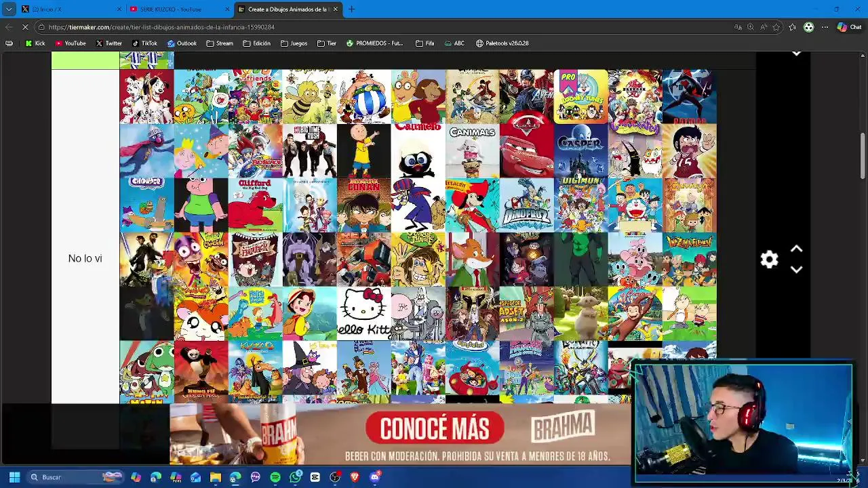Select the Clifford red dog thumbnail
The height and width of the screenshot is (488, 868).
(x=255, y=205)
